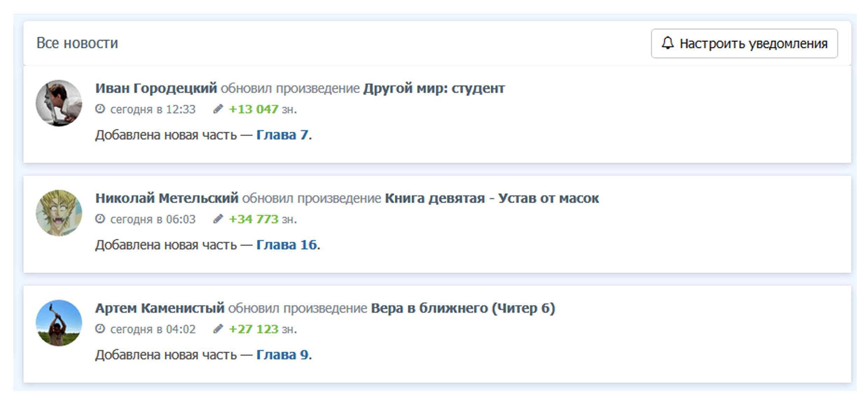
Task: Click the bell icon for notifications
Action: point(667,43)
